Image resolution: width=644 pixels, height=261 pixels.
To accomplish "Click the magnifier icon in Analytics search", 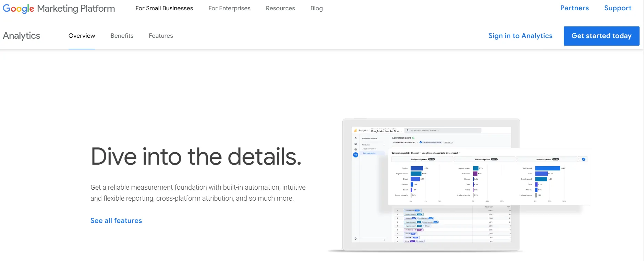I will point(408,130).
